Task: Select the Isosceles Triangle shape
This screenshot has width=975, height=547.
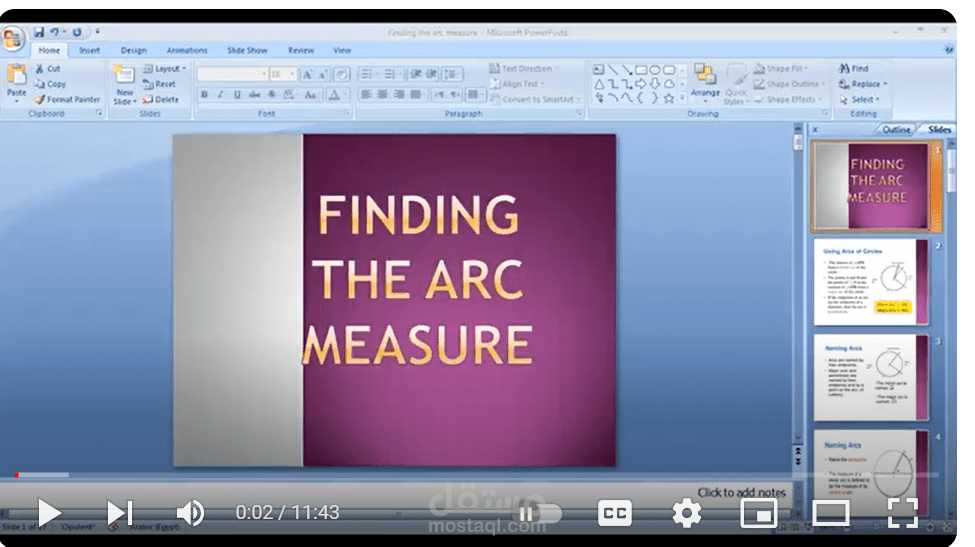Action: tap(599, 84)
